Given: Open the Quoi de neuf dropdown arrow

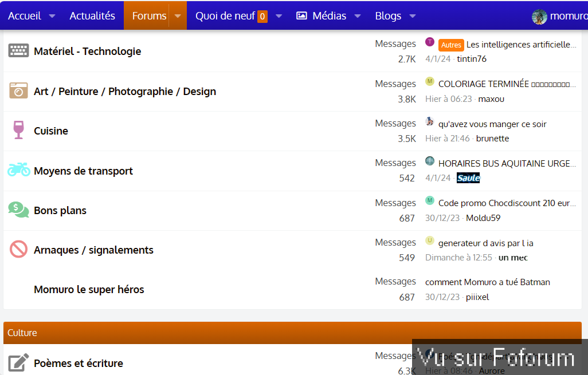Looking at the screenshot, I should tap(279, 16).
